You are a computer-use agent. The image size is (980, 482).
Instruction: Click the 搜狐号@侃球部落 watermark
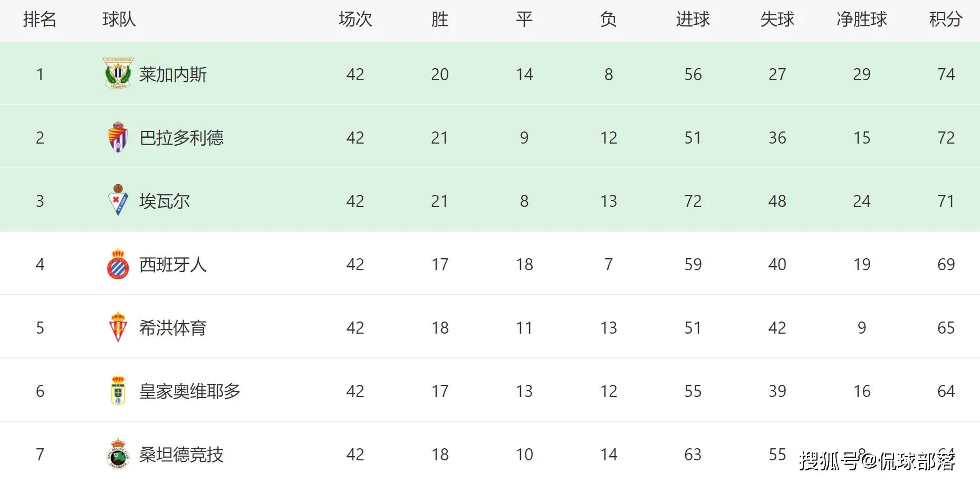[877, 461]
